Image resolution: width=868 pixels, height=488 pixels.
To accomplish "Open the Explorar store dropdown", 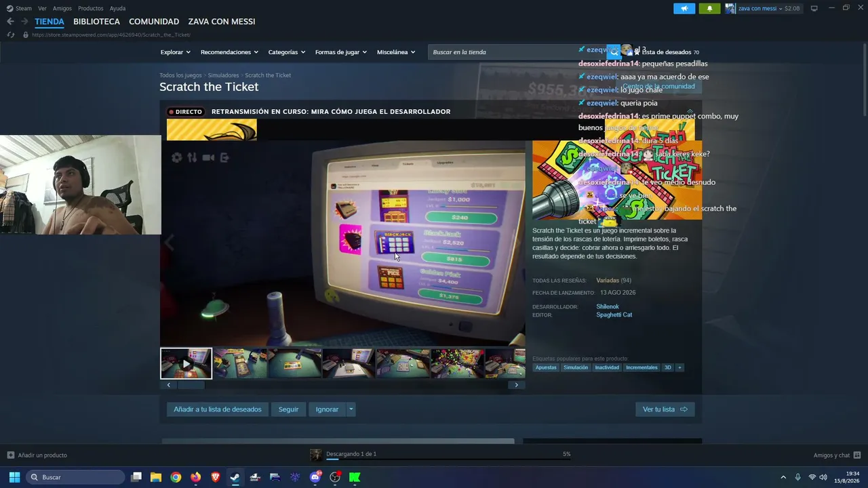I will tap(175, 52).
